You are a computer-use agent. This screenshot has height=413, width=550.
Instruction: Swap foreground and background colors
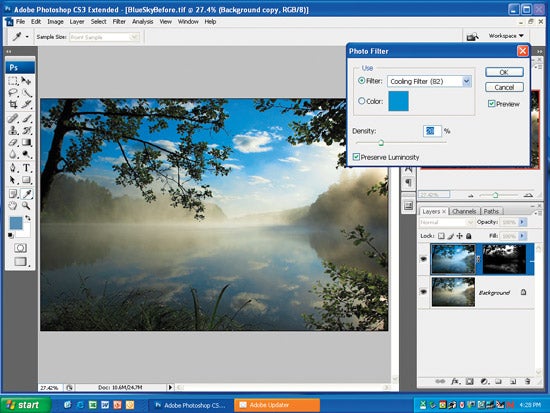click(x=27, y=218)
